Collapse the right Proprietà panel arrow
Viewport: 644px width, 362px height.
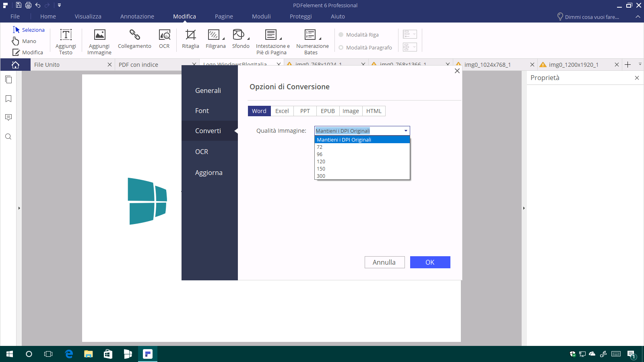[x=524, y=208]
